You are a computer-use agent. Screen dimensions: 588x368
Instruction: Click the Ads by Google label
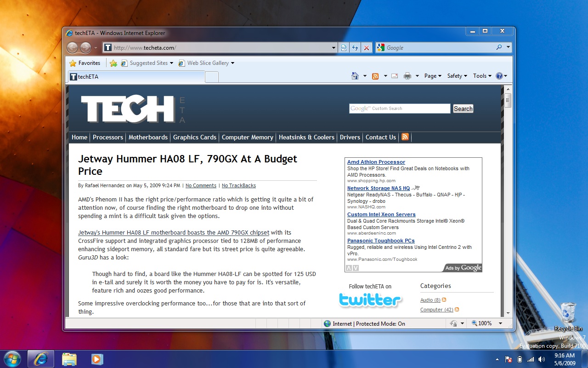[463, 268]
